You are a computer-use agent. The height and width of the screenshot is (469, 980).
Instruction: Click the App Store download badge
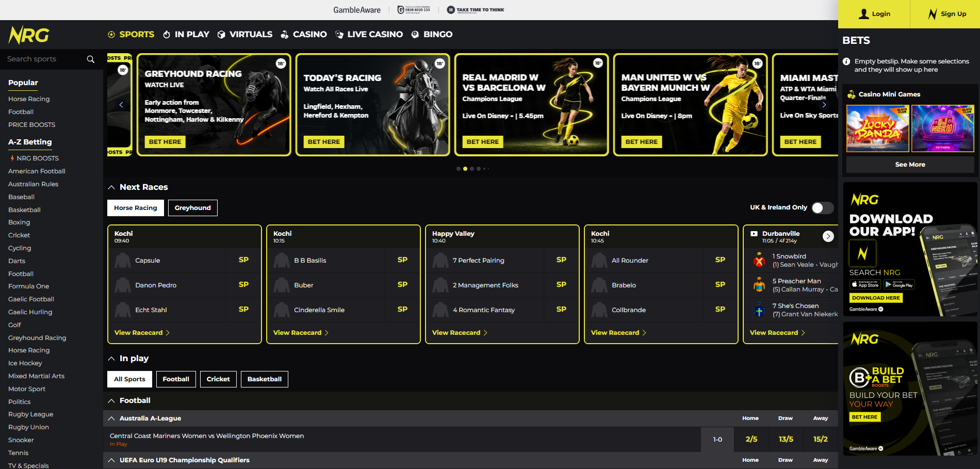(864, 284)
